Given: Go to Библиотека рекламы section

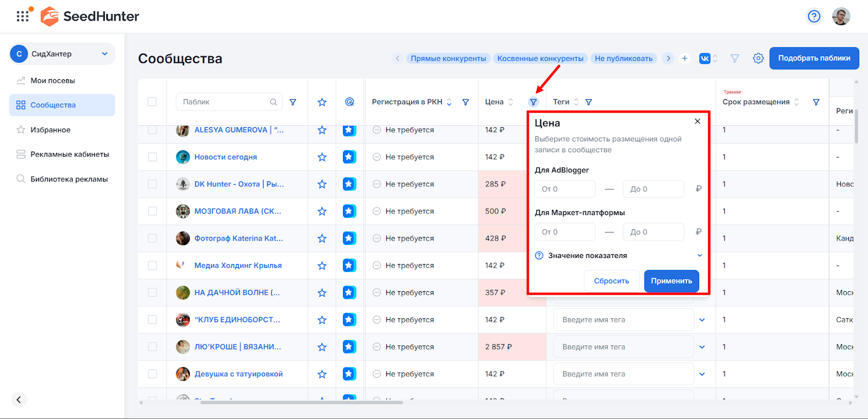Looking at the screenshot, I should (x=69, y=179).
